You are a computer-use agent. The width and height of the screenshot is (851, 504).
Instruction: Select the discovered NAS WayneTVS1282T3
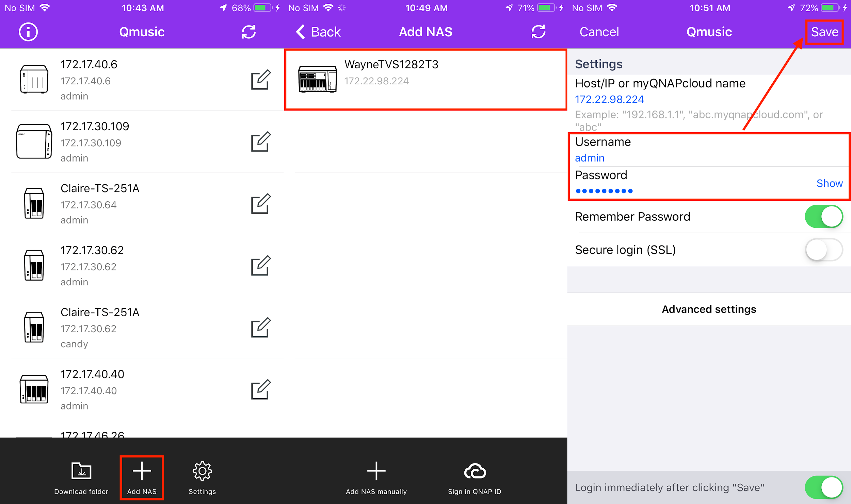[x=425, y=80]
